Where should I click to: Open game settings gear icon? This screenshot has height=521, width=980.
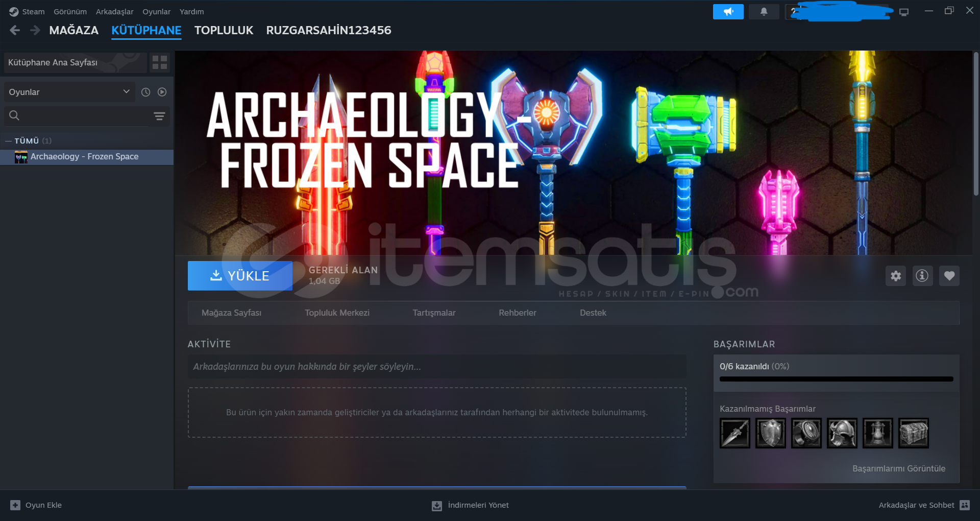896,276
